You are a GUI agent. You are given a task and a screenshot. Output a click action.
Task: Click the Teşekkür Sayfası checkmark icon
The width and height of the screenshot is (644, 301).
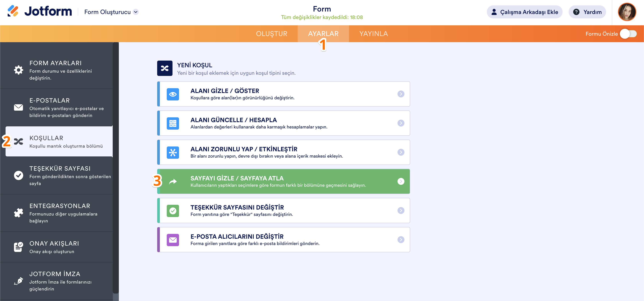click(19, 175)
